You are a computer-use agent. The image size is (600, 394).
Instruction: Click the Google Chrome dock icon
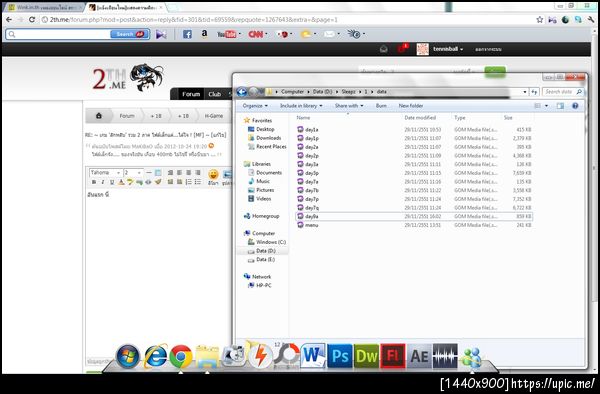(181, 356)
